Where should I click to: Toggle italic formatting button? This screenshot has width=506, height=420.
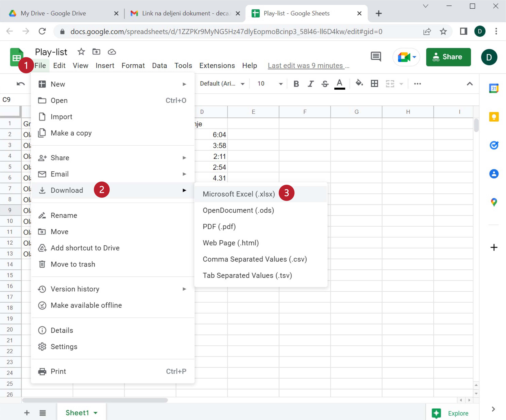[x=311, y=84]
